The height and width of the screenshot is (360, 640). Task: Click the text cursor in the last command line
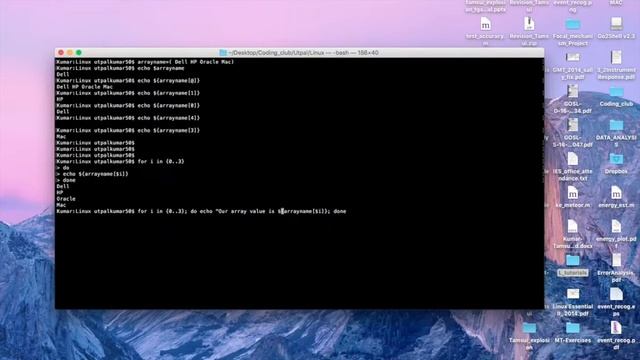tap(282, 211)
